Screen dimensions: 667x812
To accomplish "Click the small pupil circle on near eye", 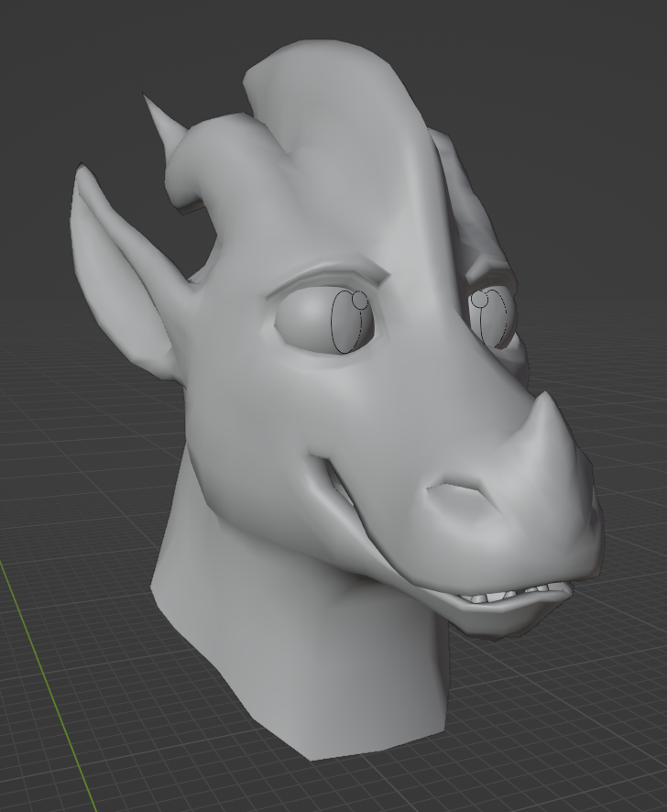I will [359, 300].
